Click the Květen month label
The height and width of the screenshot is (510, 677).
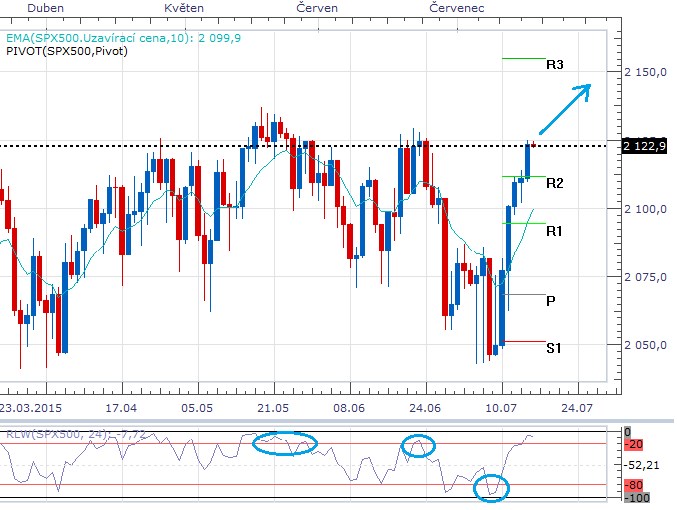click(x=184, y=8)
